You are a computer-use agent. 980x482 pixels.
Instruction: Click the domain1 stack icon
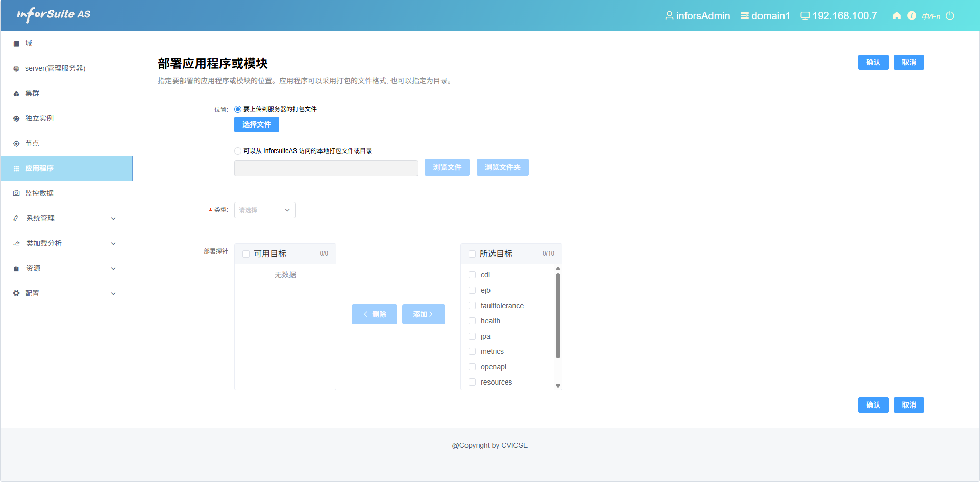point(745,16)
